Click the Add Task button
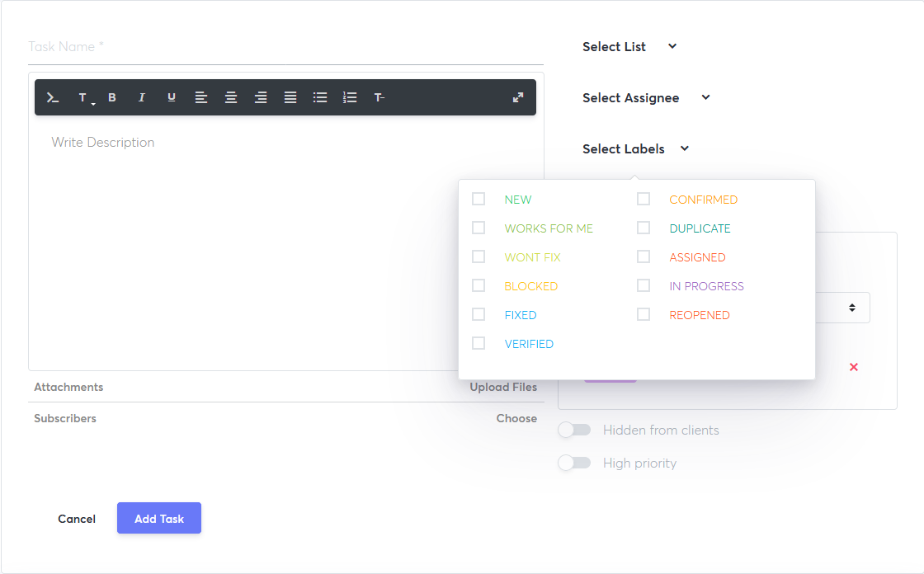This screenshot has width=924, height=574. (x=159, y=518)
